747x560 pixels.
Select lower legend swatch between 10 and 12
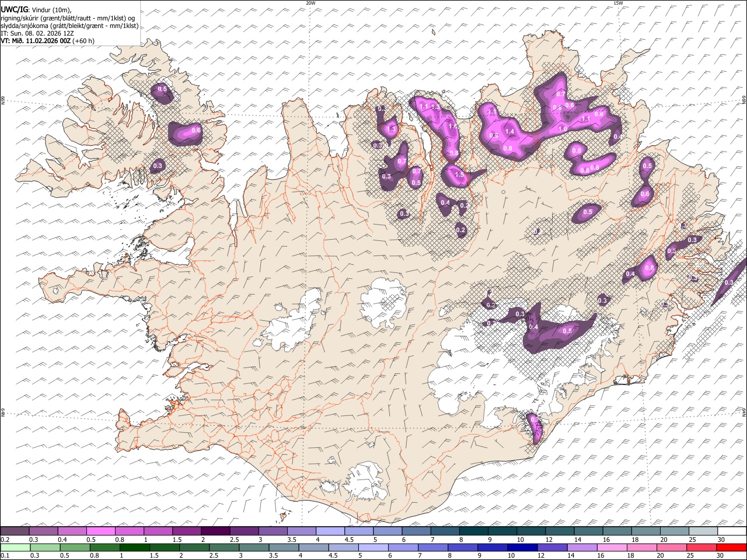[522, 547]
